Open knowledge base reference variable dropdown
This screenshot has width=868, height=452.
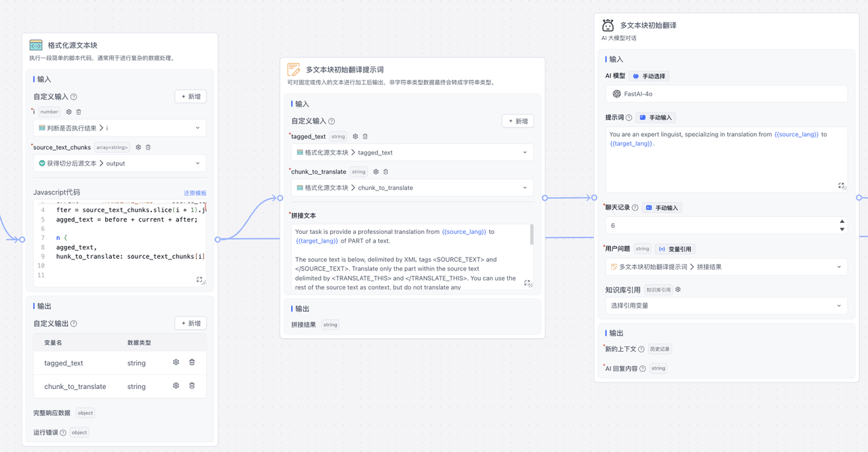pos(726,306)
